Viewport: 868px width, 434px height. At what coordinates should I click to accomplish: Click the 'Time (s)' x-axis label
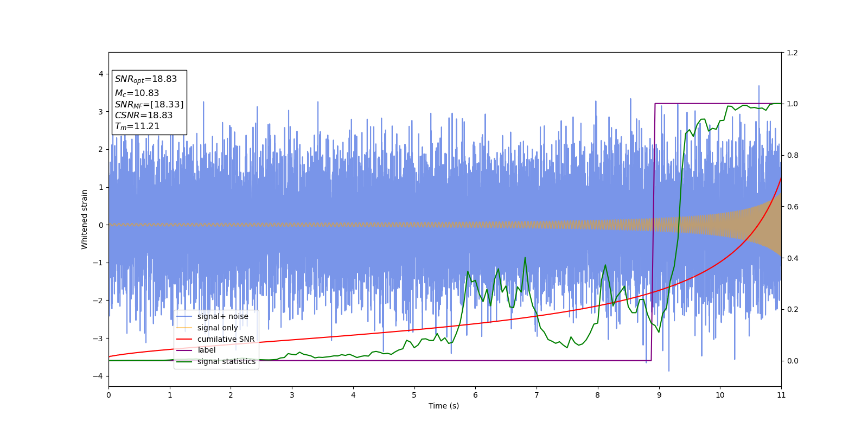coord(444,406)
